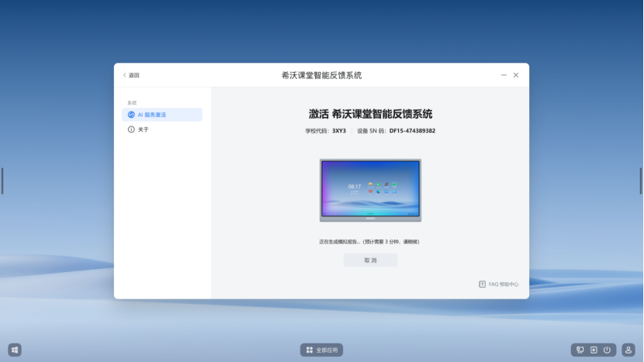This screenshot has width=644, height=362.
Task: Close the 希沃课堂智能反馈系统 window
Action: [x=516, y=75]
